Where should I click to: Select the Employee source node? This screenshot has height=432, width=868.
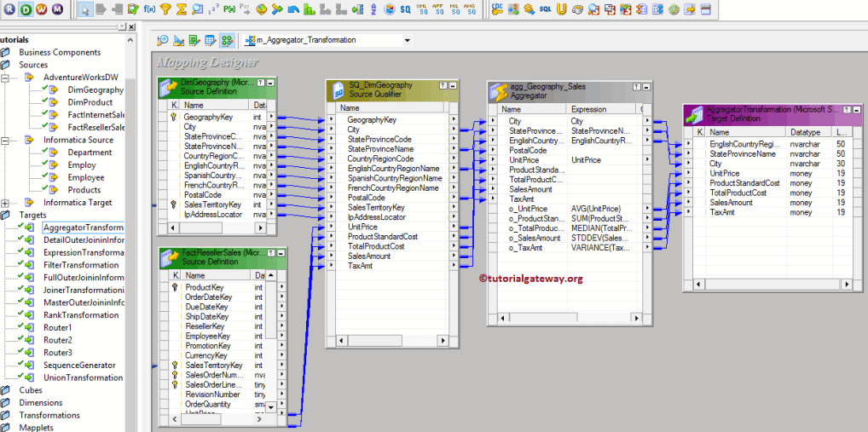point(86,177)
